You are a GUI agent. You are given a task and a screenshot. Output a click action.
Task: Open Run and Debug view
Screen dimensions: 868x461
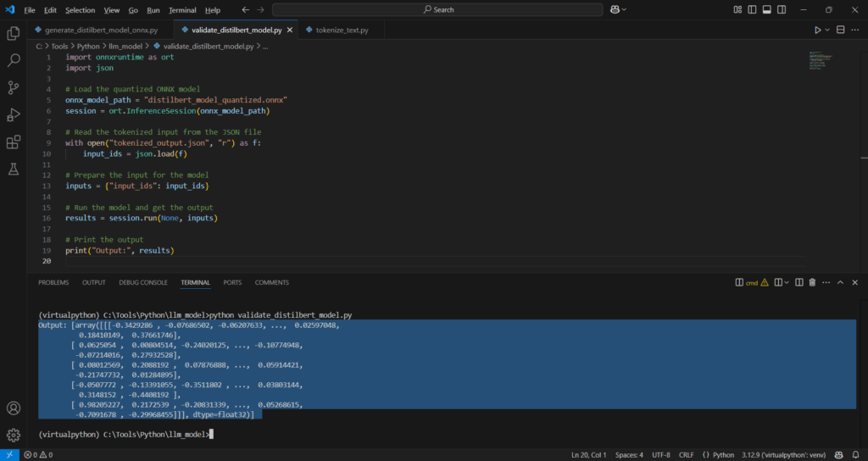(x=14, y=114)
